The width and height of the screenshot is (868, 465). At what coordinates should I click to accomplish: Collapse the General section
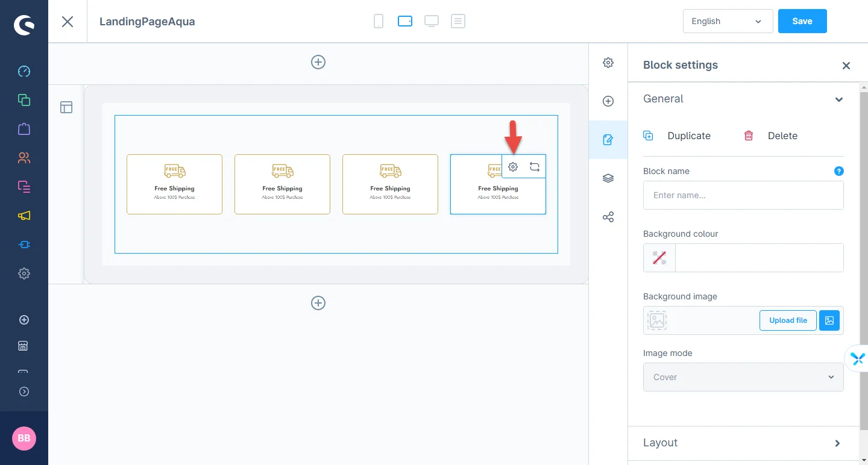pyautogui.click(x=838, y=99)
